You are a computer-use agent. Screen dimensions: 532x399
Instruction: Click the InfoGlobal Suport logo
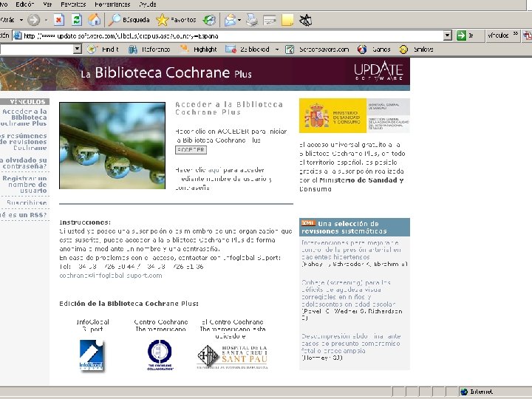[x=92, y=355]
